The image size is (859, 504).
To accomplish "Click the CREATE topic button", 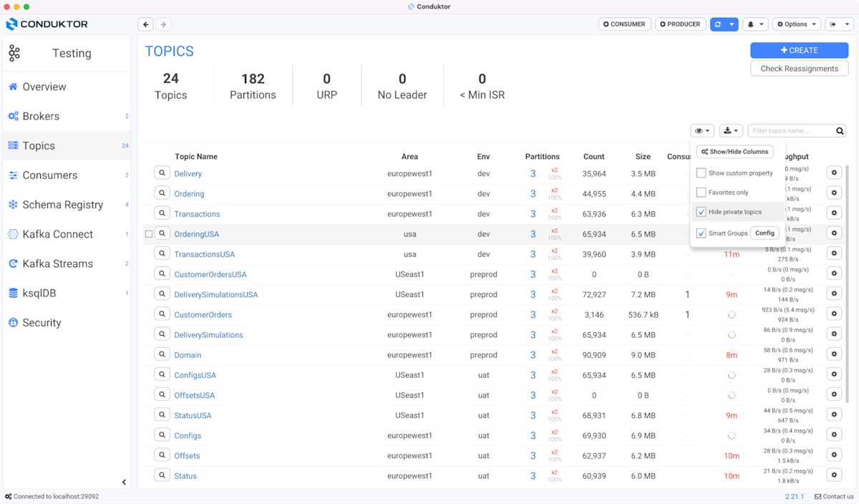I will point(800,50).
